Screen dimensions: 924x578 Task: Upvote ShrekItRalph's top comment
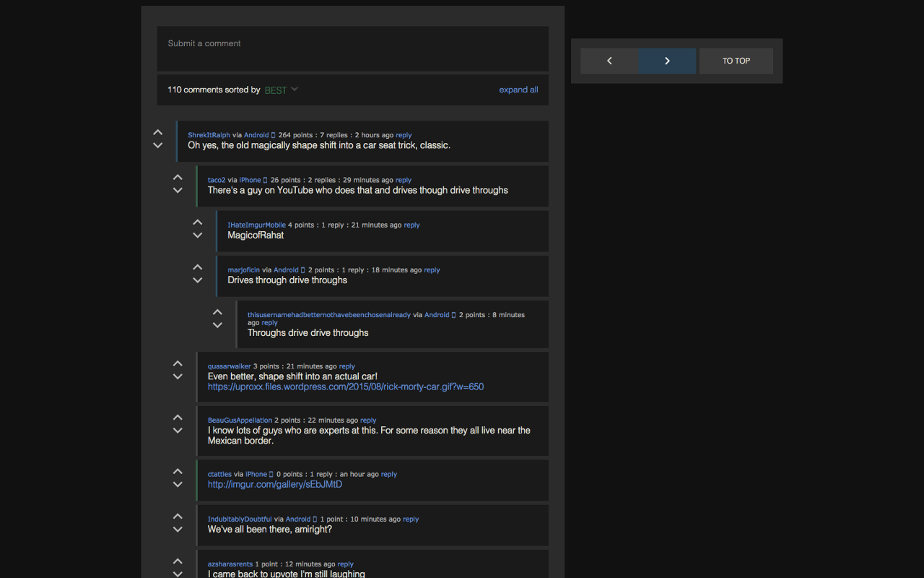click(x=157, y=132)
